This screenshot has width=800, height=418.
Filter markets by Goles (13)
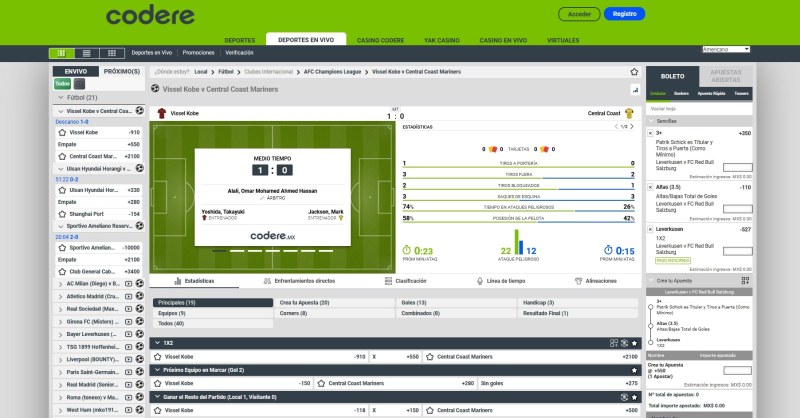(x=457, y=303)
